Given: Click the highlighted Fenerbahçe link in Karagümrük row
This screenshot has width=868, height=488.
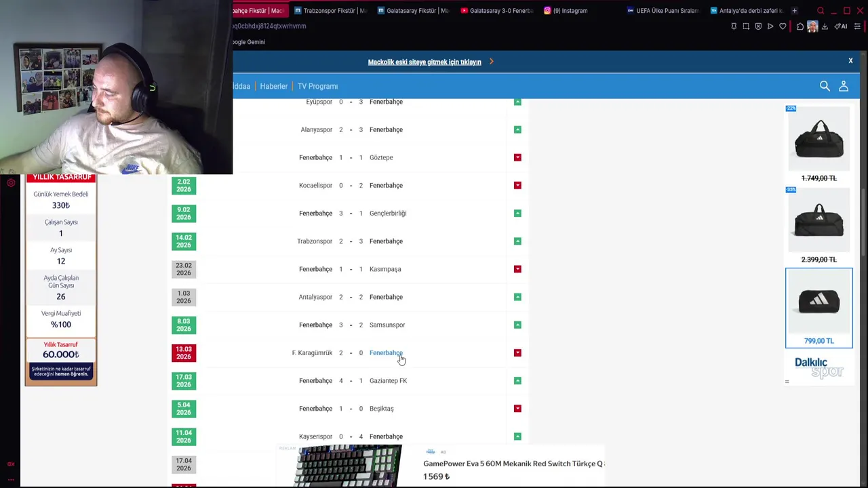Looking at the screenshot, I should (386, 352).
